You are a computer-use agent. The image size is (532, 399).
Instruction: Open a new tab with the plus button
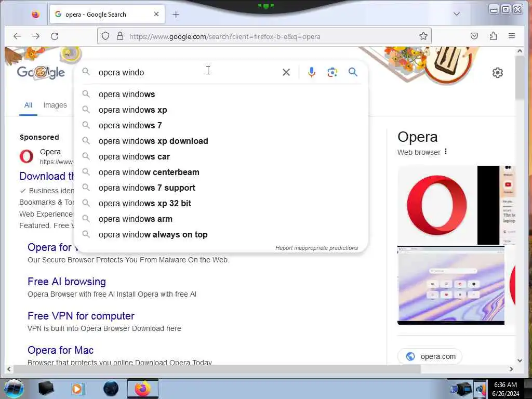click(176, 14)
